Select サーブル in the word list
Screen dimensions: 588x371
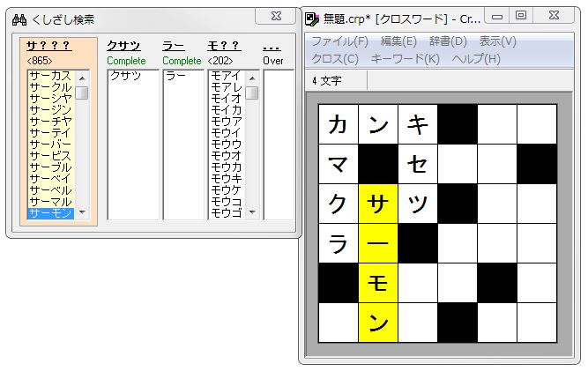[x=50, y=167]
